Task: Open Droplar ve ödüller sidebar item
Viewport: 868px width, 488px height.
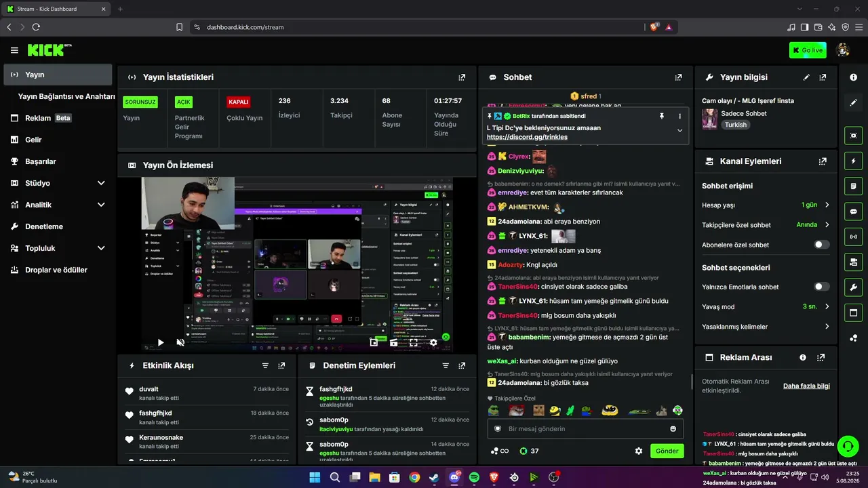Action: [x=58, y=270]
